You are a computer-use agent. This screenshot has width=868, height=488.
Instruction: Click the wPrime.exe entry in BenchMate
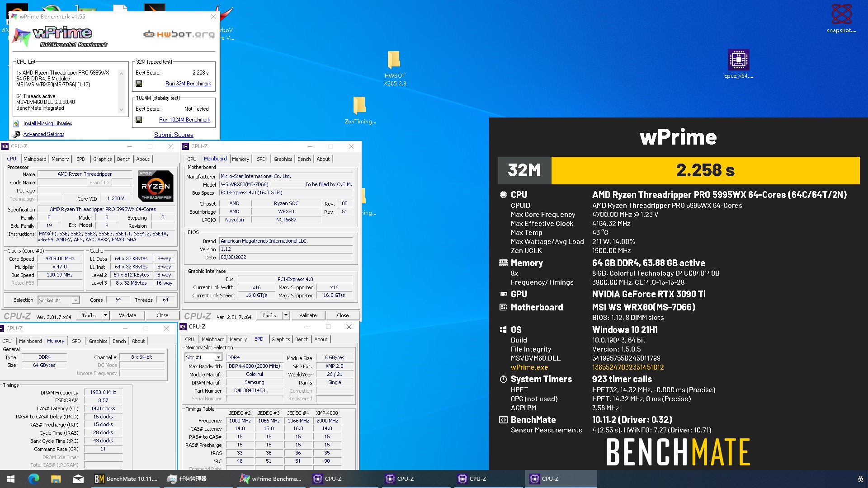click(x=529, y=367)
